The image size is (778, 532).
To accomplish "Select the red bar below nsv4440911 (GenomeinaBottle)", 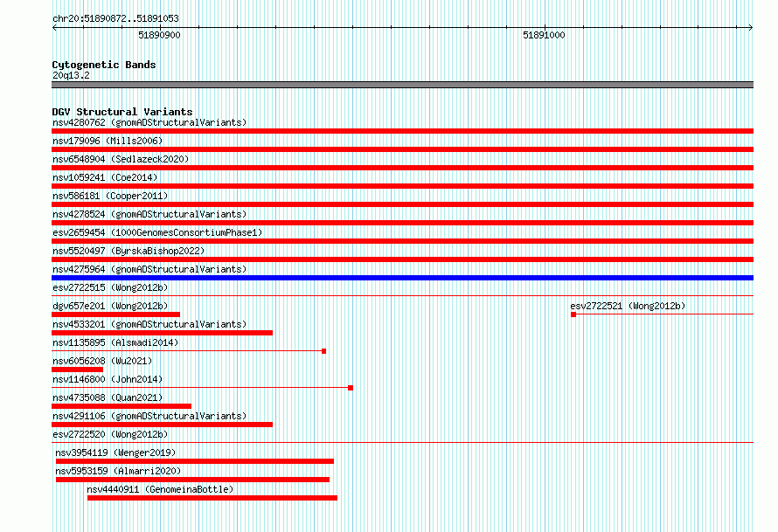I will (x=212, y=498).
